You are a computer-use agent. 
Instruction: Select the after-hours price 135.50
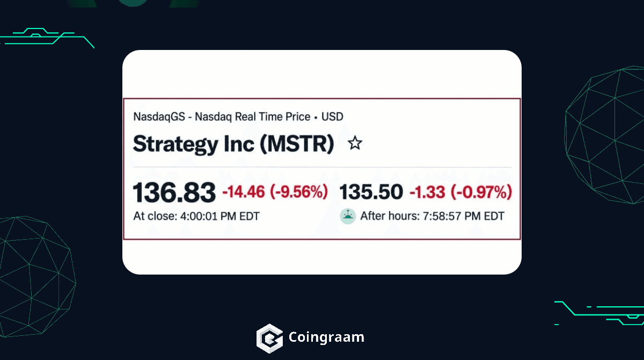click(x=371, y=193)
